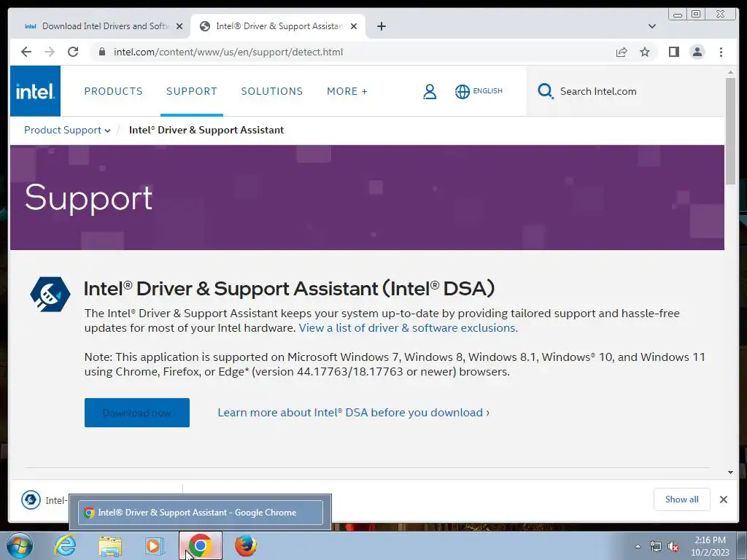Open the clock showing 2:16 PM

click(x=710, y=546)
